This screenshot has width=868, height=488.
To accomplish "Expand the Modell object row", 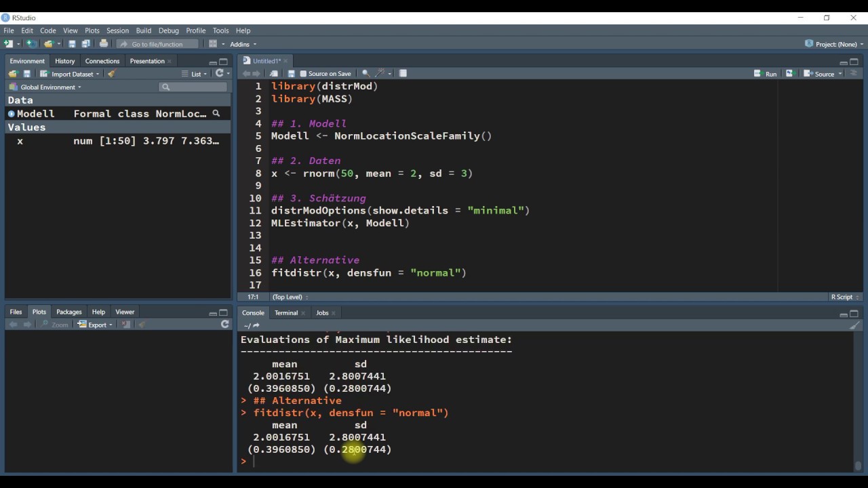I will (11, 114).
